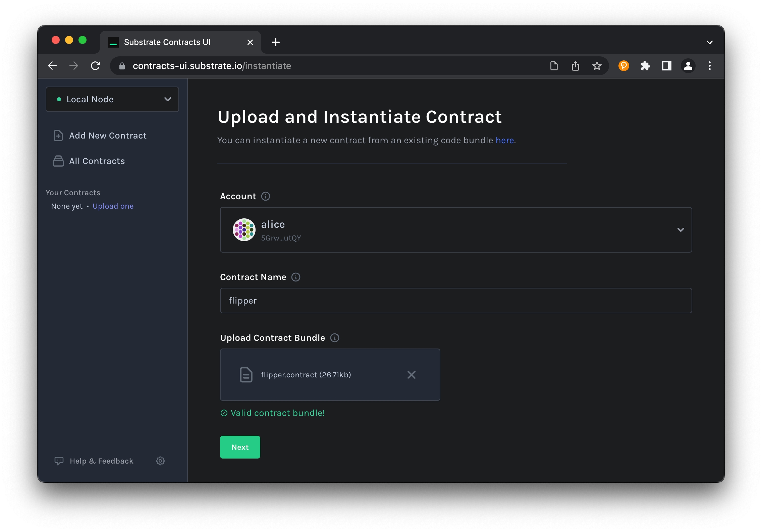Click the browser extensions puzzle icon
Viewport: 762px width, 532px height.
(x=645, y=66)
